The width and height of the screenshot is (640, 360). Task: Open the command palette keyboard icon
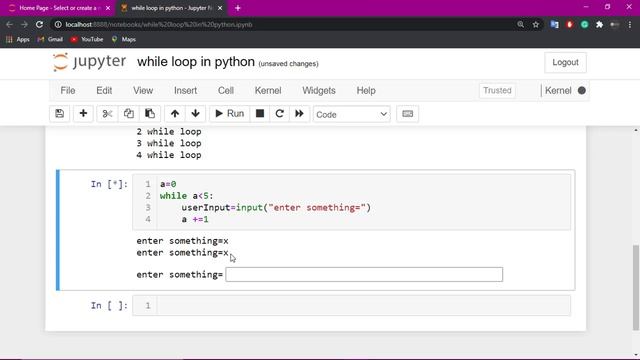tap(407, 114)
